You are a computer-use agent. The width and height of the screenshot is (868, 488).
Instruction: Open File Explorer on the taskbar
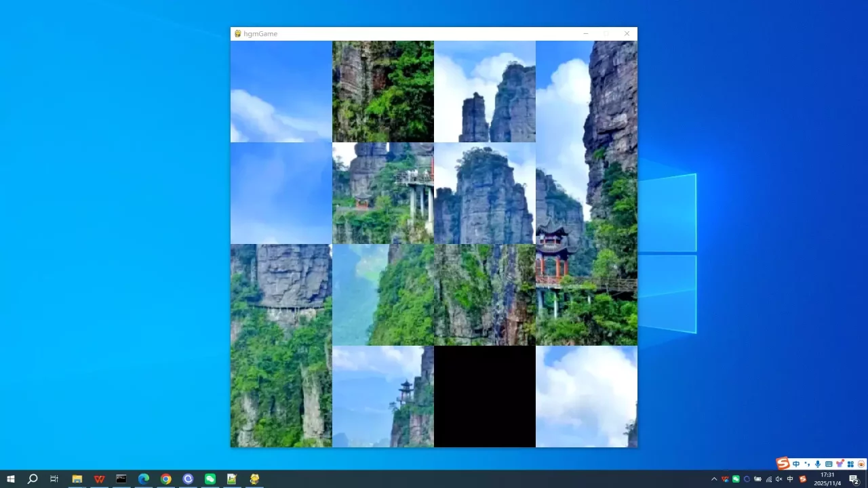point(77,479)
